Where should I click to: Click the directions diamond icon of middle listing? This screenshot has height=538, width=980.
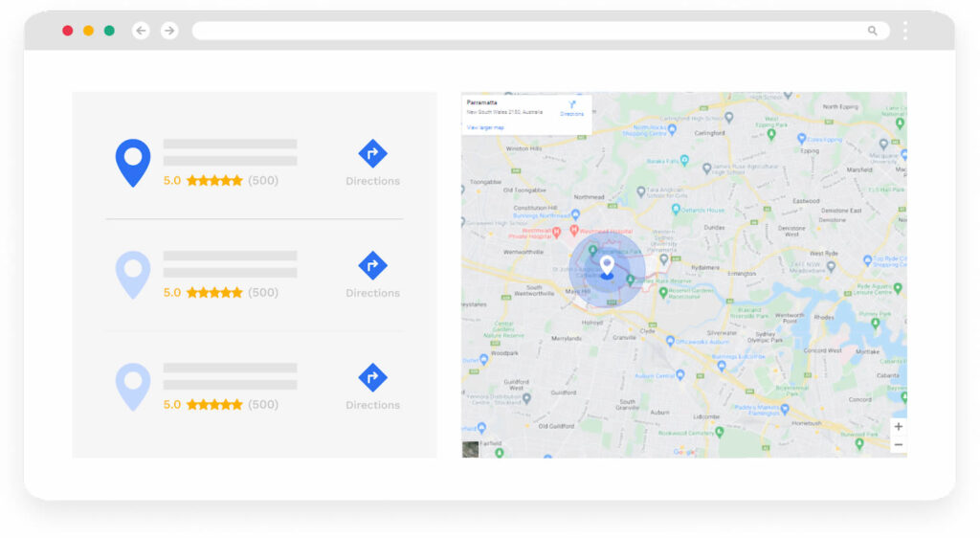coord(373,265)
